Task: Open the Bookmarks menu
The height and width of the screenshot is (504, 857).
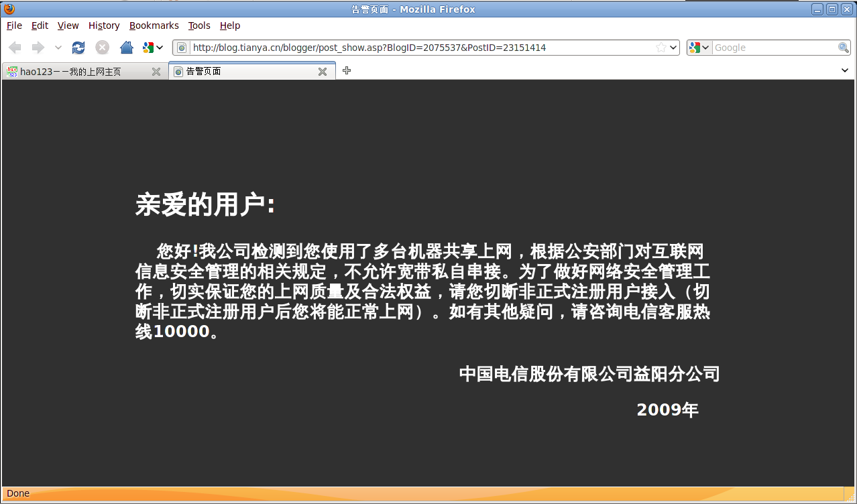Action: 154,25
